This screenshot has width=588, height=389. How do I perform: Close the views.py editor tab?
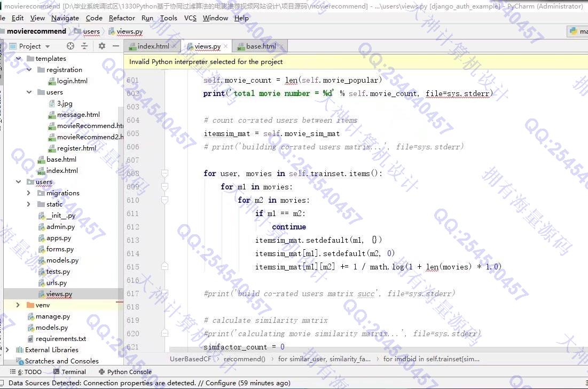pos(225,46)
